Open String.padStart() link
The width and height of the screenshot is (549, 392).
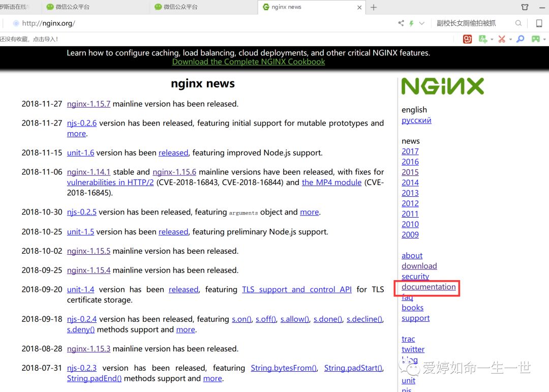(353, 368)
